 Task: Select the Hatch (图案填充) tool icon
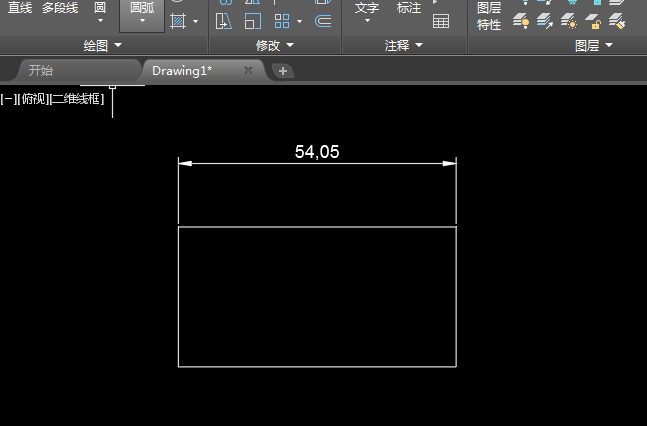(x=178, y=21)
